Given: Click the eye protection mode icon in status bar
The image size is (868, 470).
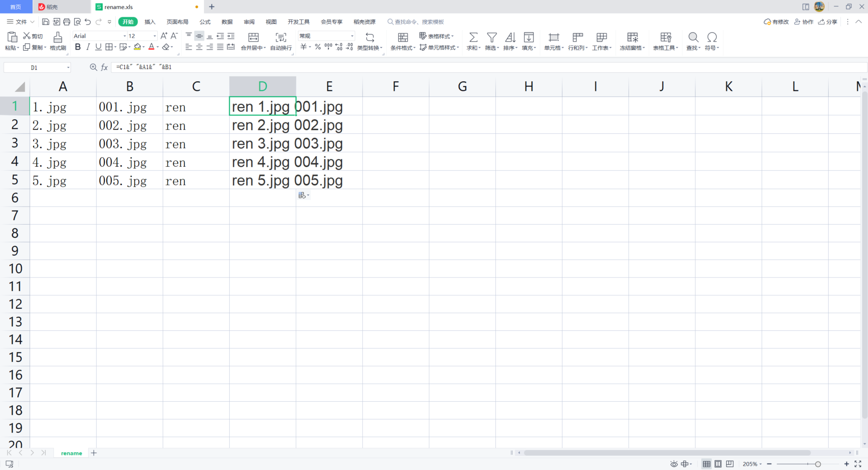Looking at the screenshot, I should click(x=674, y=464).
